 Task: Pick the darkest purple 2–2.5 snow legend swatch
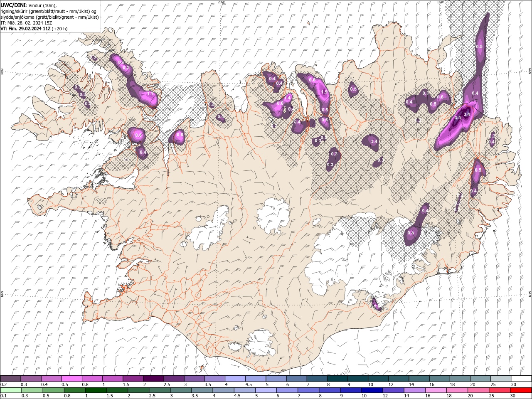point(153,379)
